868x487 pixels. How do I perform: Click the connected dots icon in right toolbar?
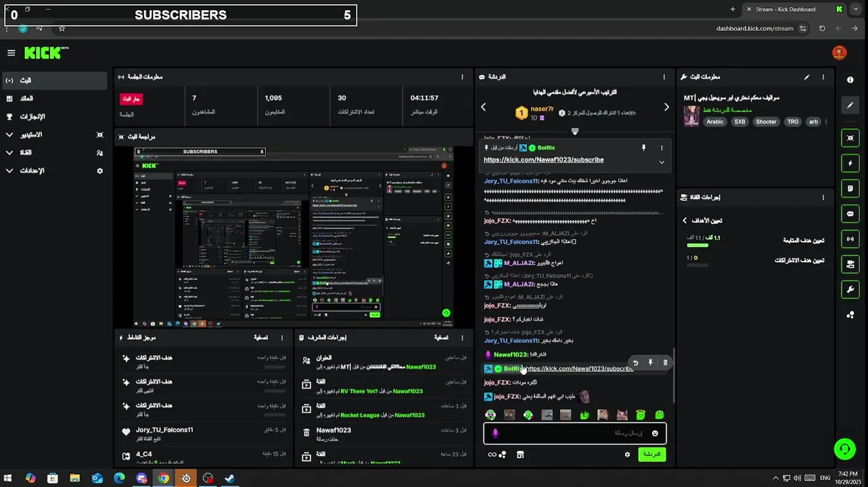[850, 315]
